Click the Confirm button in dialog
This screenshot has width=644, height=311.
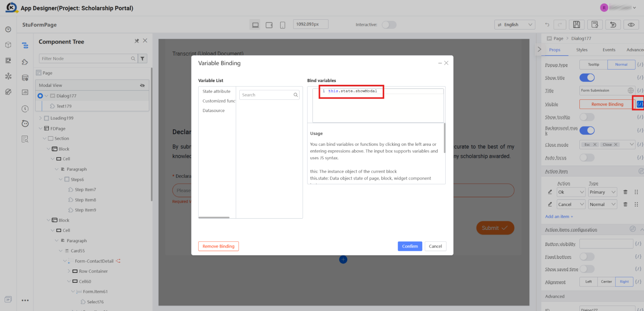click(410, 246)
